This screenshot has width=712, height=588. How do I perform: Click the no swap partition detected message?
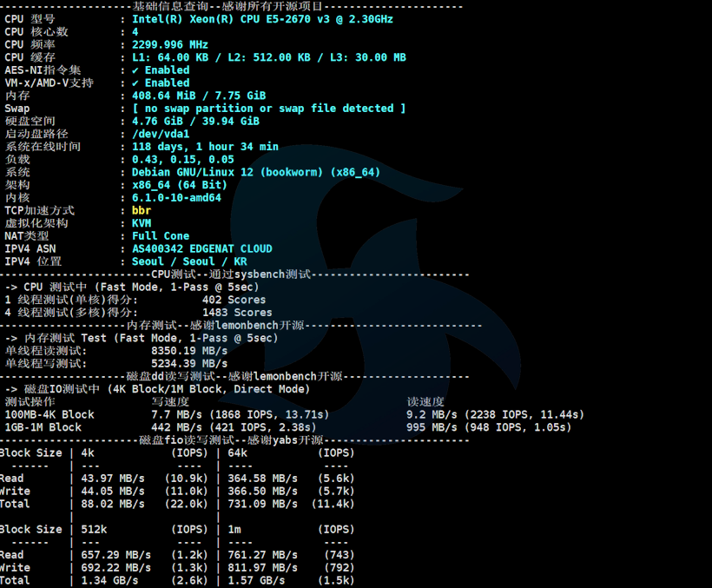pyautogui.click(x=268, y=109)
